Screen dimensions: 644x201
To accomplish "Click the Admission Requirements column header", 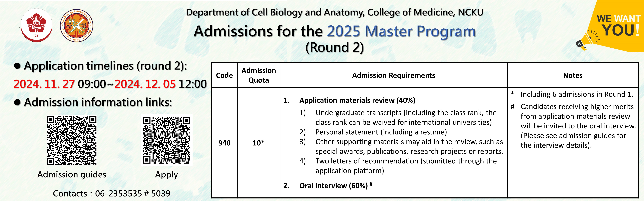I will (393, 75).
